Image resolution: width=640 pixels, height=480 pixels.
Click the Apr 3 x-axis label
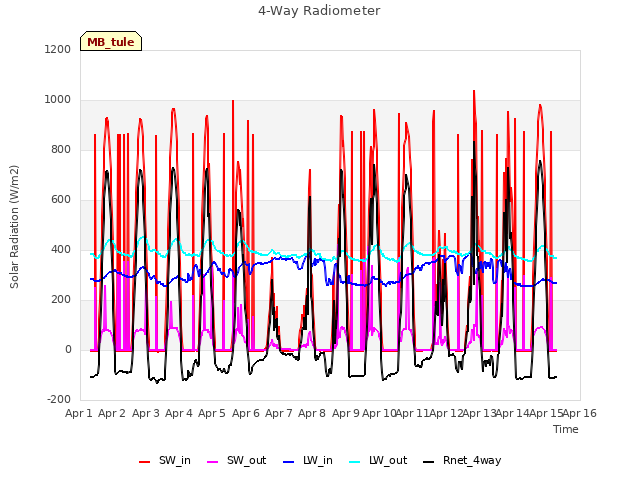[146, 413]
